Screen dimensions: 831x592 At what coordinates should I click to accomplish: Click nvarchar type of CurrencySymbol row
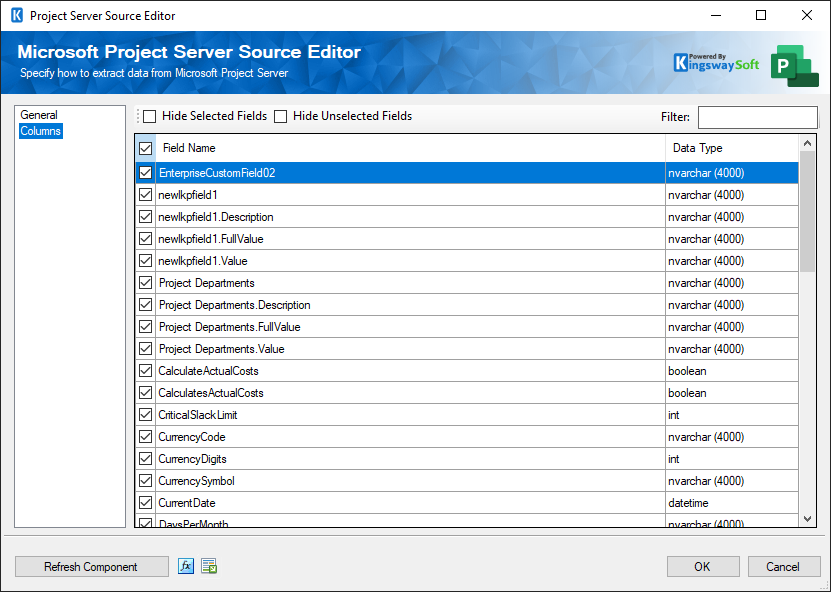(732, 481)
